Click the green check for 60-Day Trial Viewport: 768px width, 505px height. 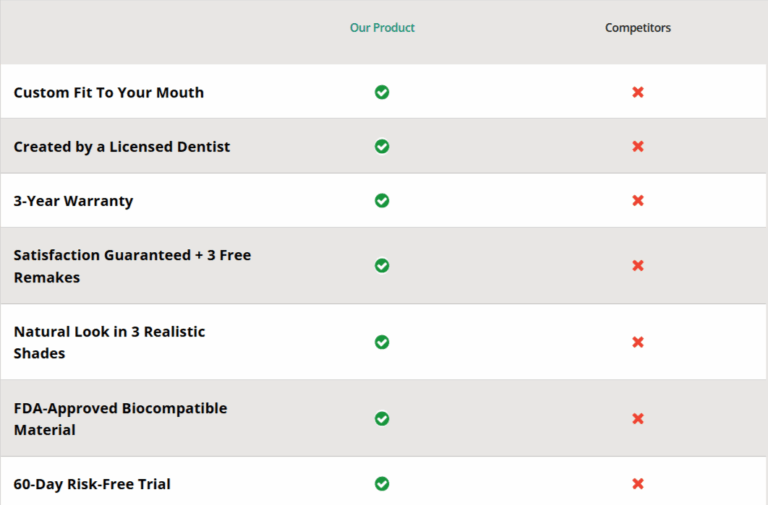(x=382, y=484)
